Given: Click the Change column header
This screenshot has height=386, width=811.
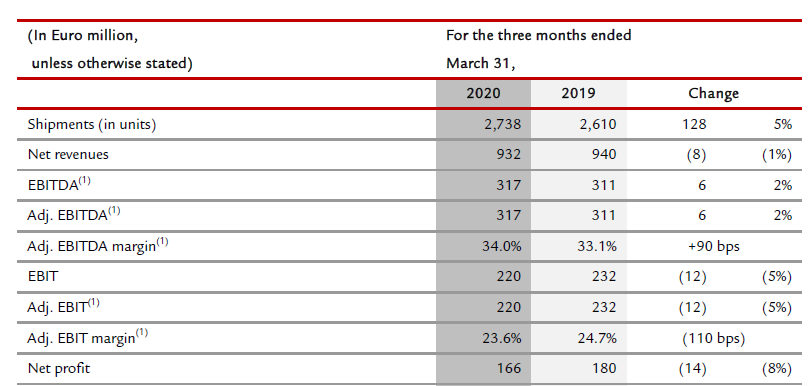Looking at the screenshot, I should tap(713, 94).
